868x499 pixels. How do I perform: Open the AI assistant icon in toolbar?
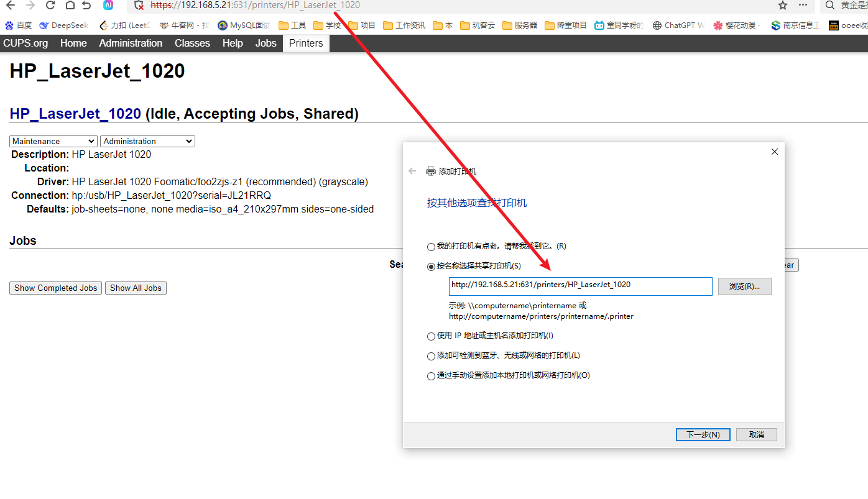(x=108, y=5)
